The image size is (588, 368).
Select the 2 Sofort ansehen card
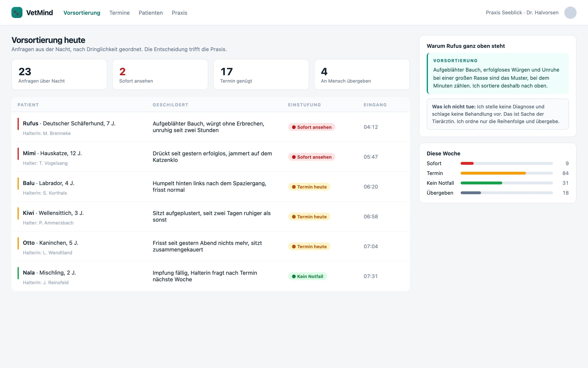point(160,74)
